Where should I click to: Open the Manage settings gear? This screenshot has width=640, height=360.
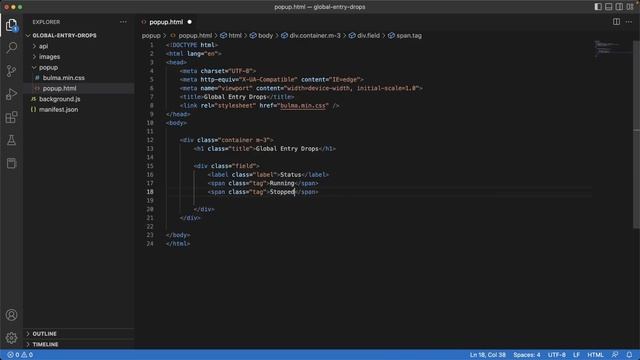11,338
